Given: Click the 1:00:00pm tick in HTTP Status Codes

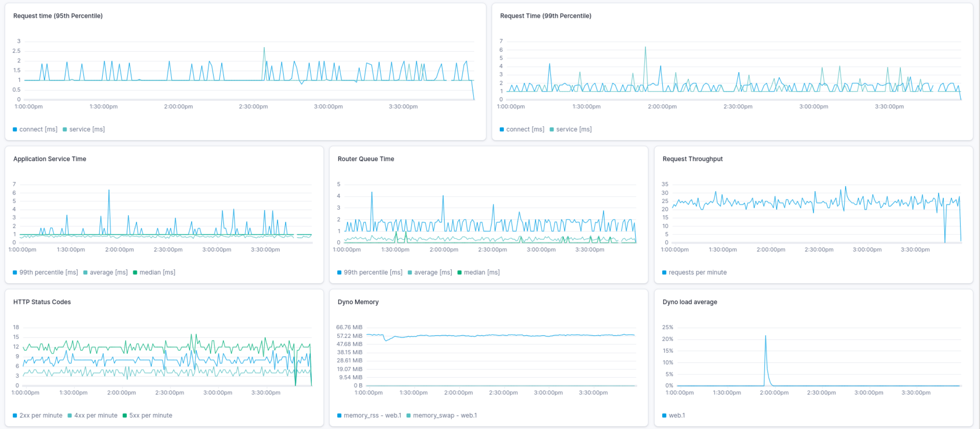Looking at the screenshot, I should 25,393.
